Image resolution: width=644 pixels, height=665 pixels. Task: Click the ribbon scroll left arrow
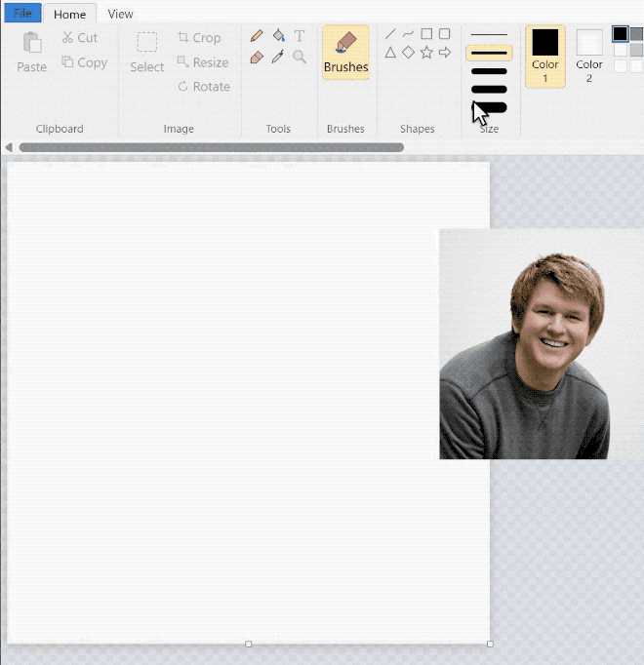point(9,147)
